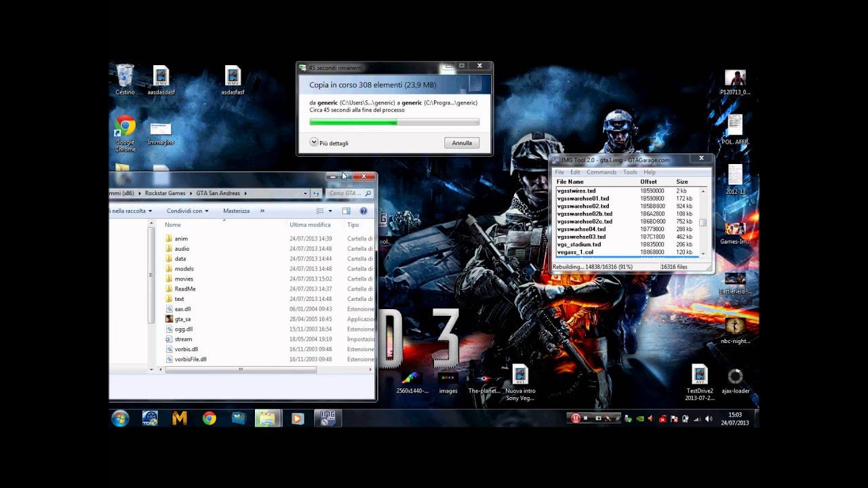Select the ajax-loader desktop icon
This screenshot has width=868, height=488.
(x=735, y=381)
